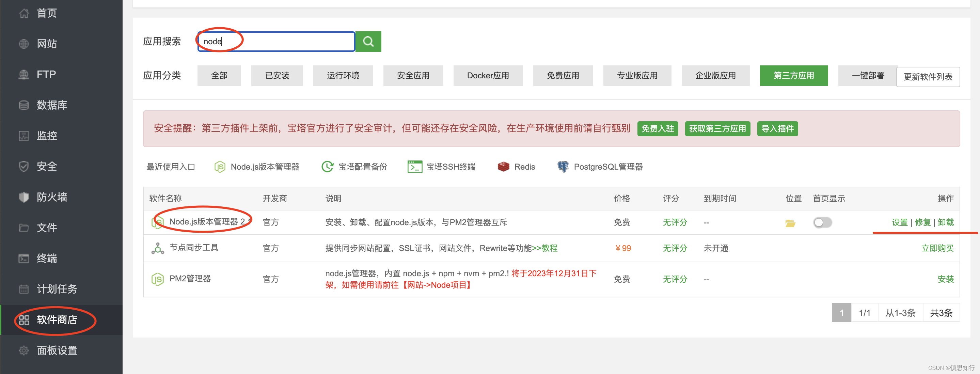Switch to Docker应用 category
Viewport: 980px width, 374px height.
(487, 75)
